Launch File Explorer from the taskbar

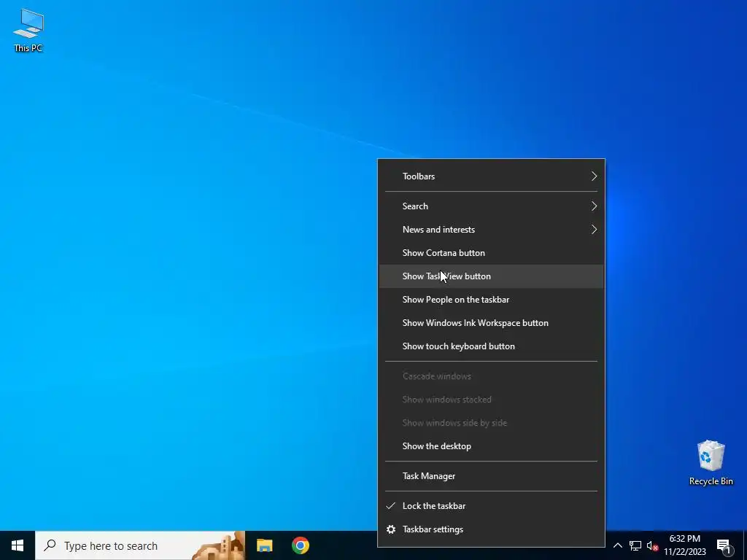click(x=264, y=545)
